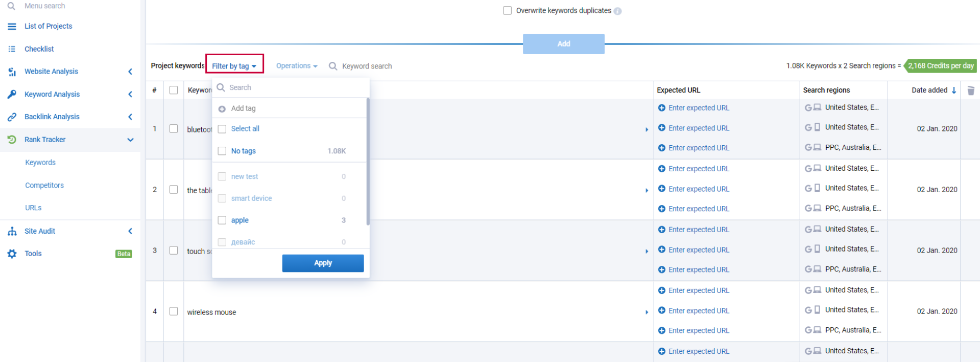Click the desktop icon of row 3's PPC, Australia region
980x362 pixels.
click(x=817, y=269)
